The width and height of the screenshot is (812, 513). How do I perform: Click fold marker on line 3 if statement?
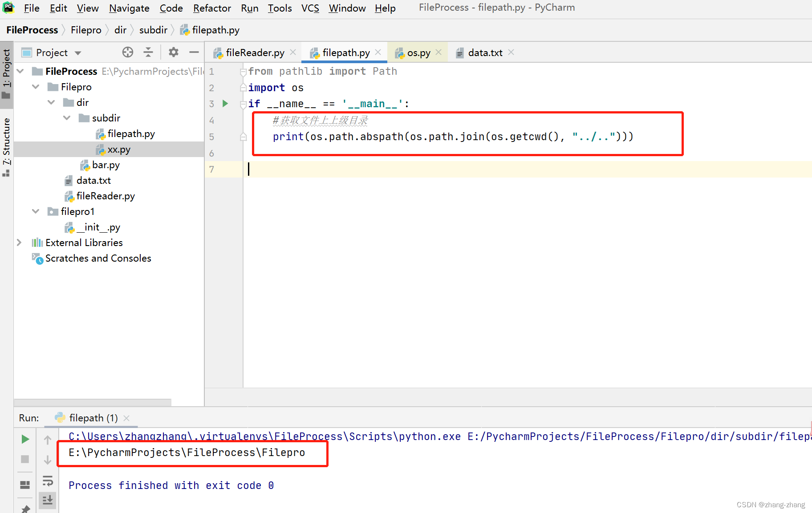click(x=243, y=105)
